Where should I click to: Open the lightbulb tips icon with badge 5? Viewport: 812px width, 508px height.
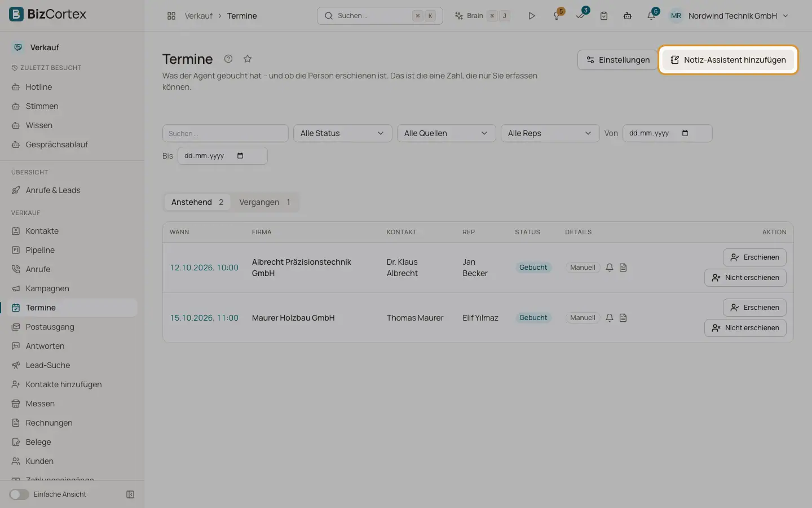[557, 16]
